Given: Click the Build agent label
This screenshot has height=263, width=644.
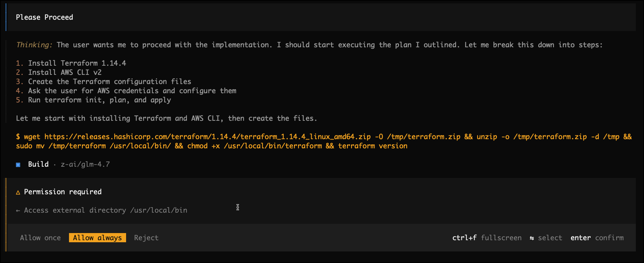Looking at the screenshot, I should [x=38, y=164].
